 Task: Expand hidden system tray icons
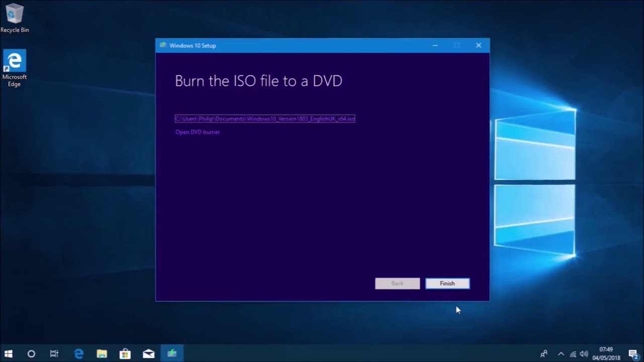(561, 353)
